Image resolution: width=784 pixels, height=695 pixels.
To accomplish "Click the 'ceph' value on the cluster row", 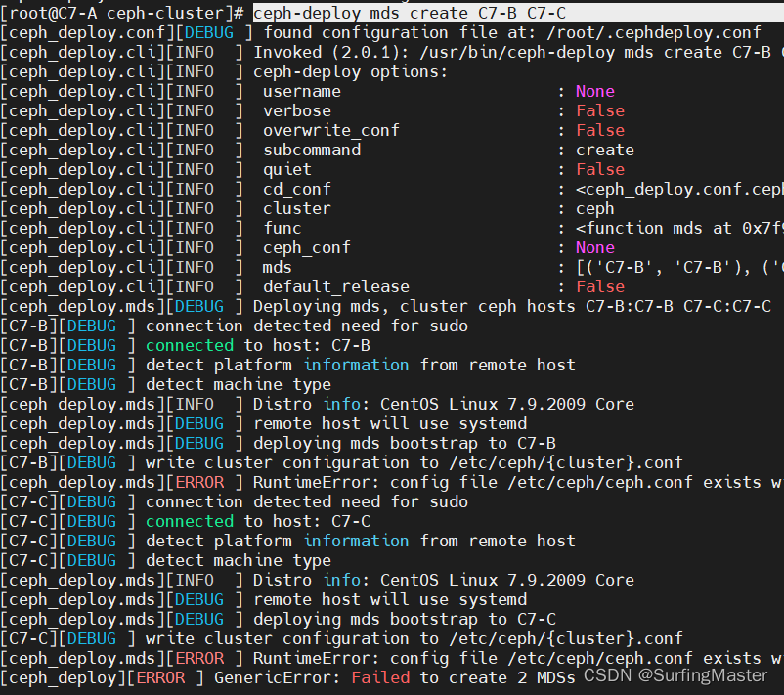I will click(x=595, y=208).
